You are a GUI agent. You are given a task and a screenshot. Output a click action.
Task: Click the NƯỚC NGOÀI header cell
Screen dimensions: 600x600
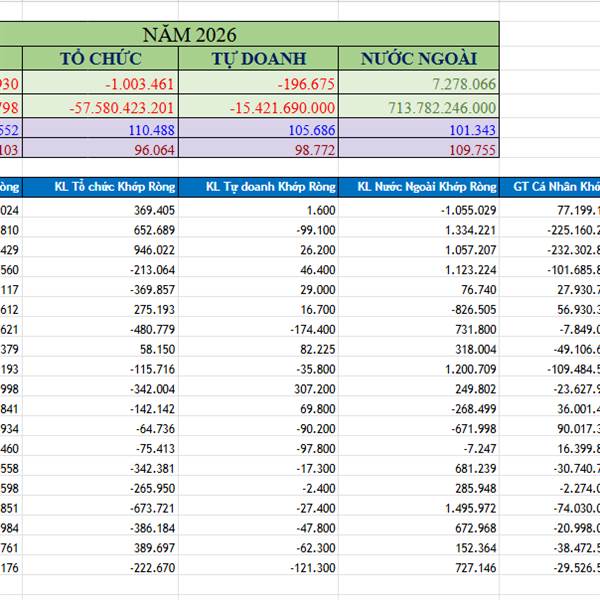pos(419,59)
